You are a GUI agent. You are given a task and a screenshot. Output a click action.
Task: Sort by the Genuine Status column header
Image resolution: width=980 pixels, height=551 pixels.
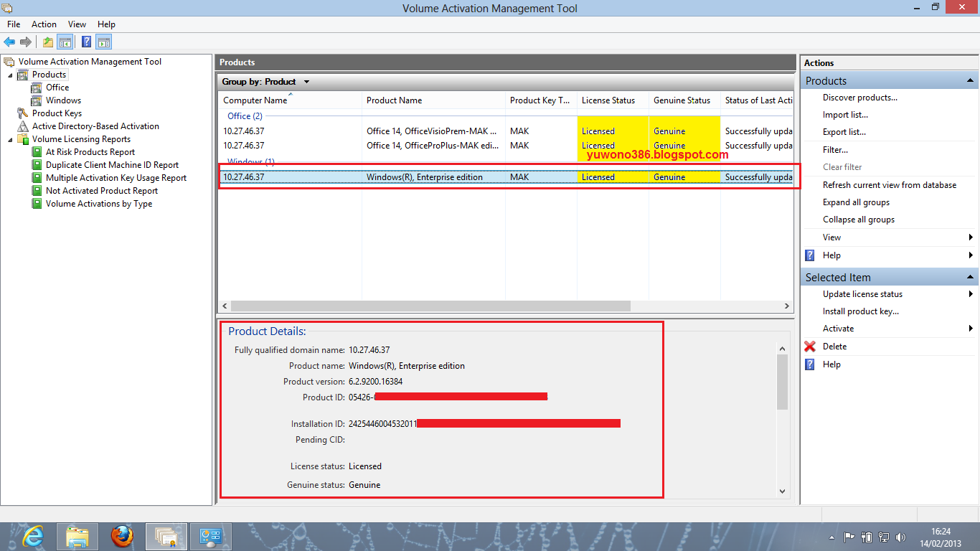pyautogui.click(x=684, y=100)
